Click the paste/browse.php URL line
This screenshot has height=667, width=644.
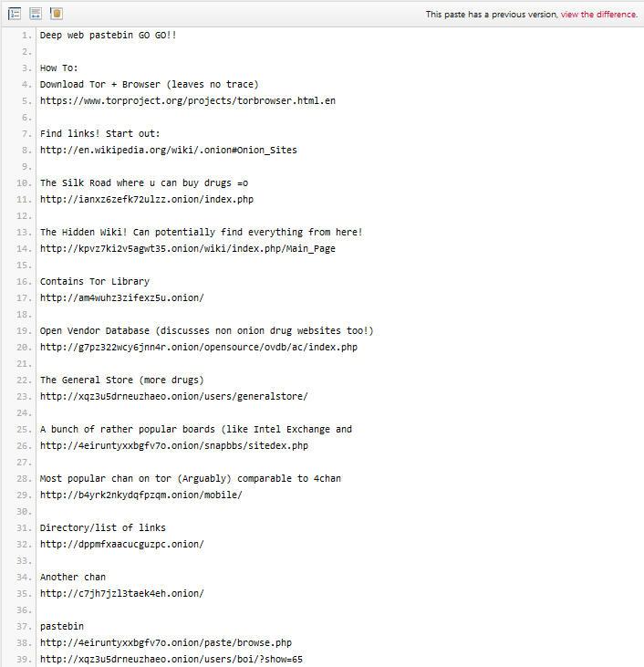[166, 642]
